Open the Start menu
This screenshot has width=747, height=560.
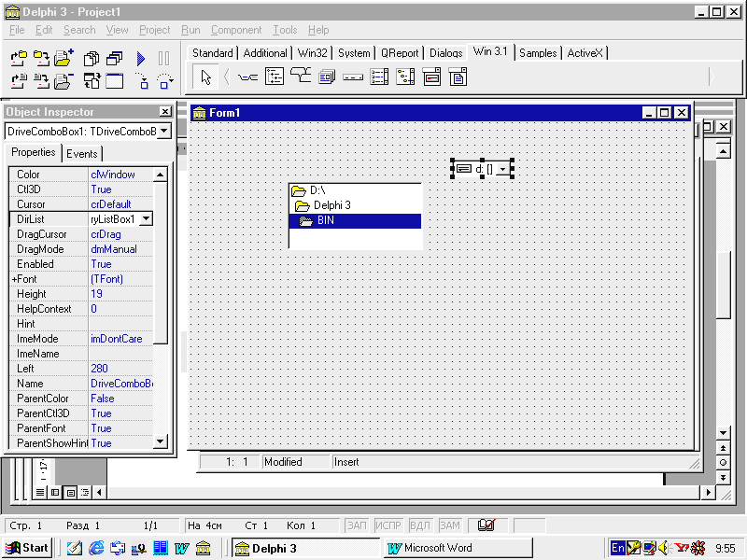tap(27, 548)
